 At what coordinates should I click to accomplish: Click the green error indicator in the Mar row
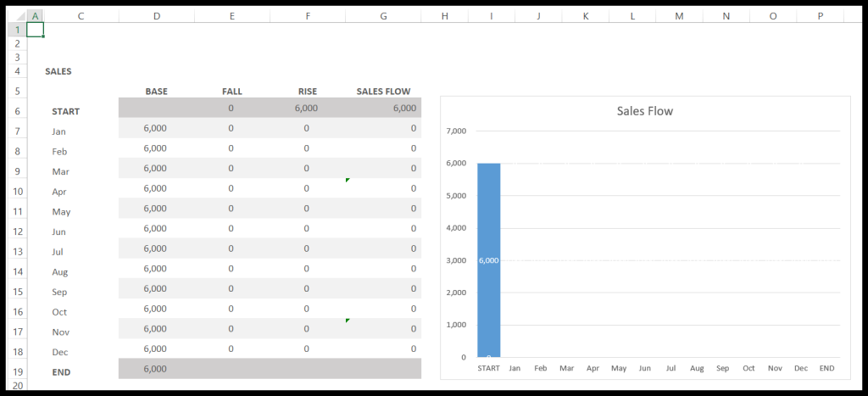(348, 180)
